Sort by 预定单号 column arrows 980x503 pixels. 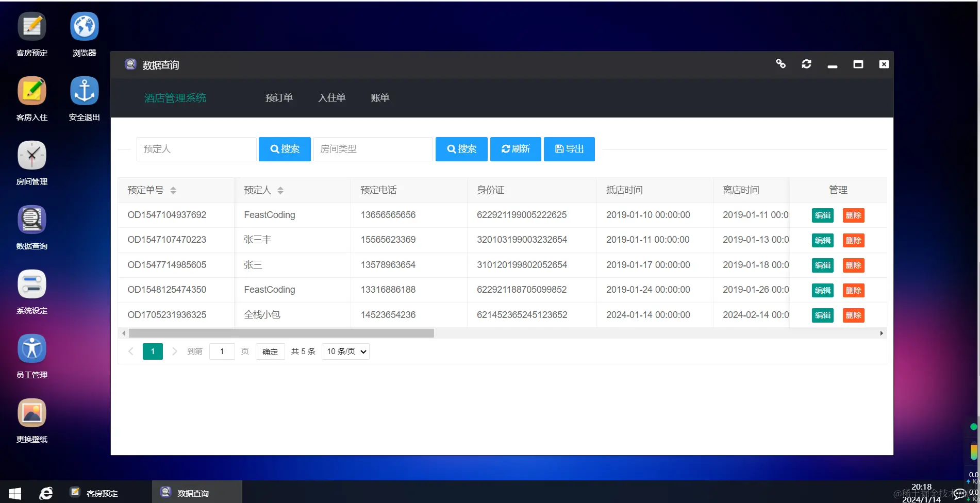point(173,190)
